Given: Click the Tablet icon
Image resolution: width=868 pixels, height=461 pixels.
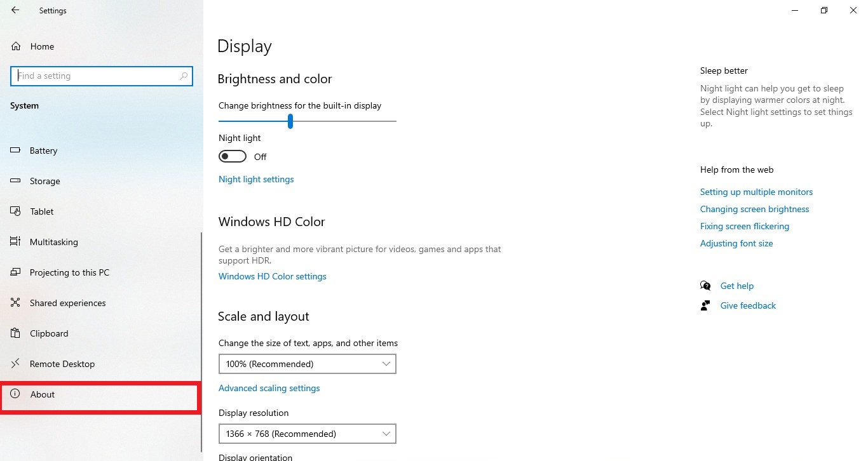Looking at the screenshot, I should [17, 211].
